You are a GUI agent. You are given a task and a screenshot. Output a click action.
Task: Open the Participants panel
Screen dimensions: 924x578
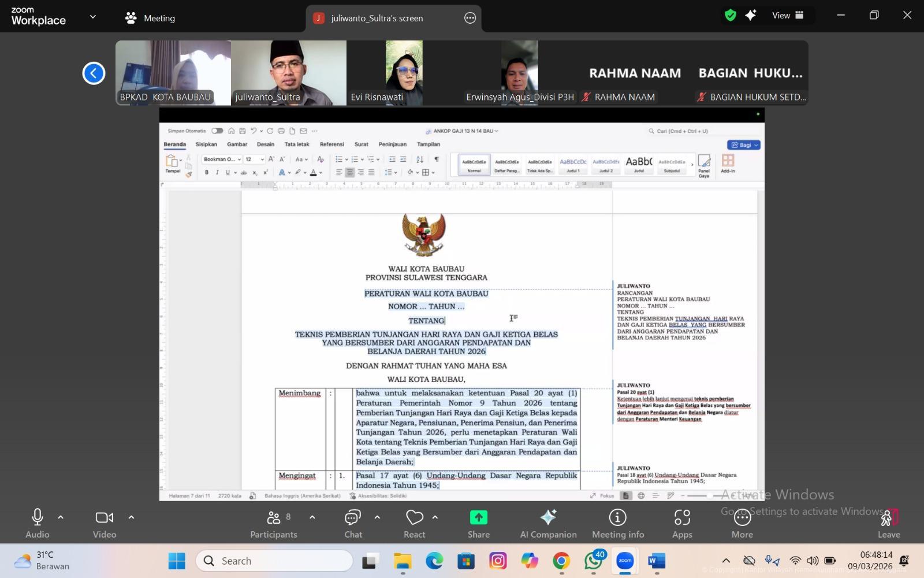click(x=274, y=523)
